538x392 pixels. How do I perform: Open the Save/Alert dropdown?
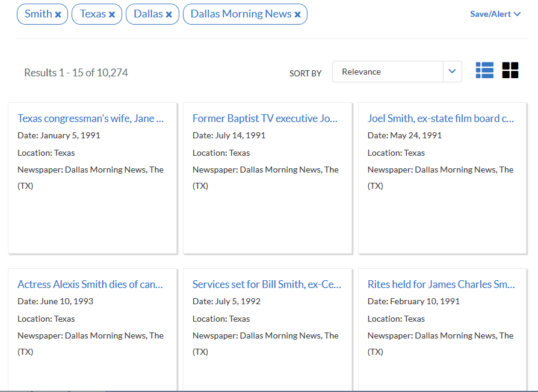[495, 14]
